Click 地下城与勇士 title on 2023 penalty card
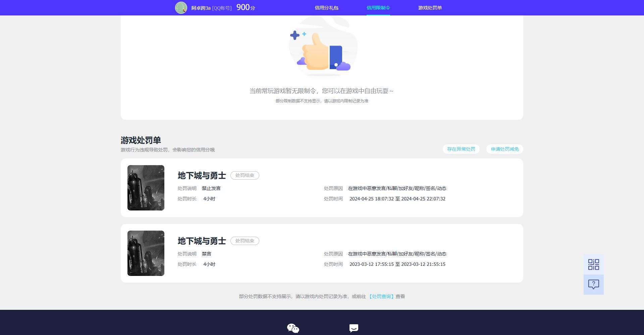644x335 pixels. (x=202, y=241)
